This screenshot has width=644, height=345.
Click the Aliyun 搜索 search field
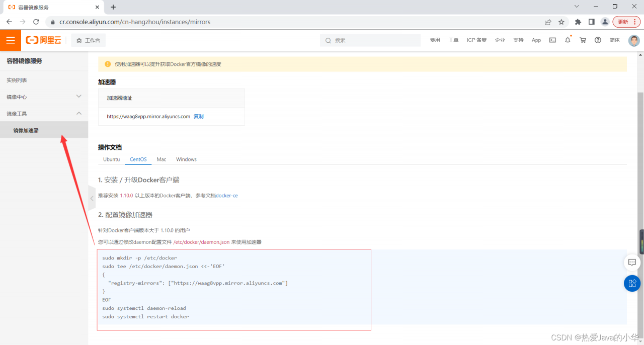[370, 40]
